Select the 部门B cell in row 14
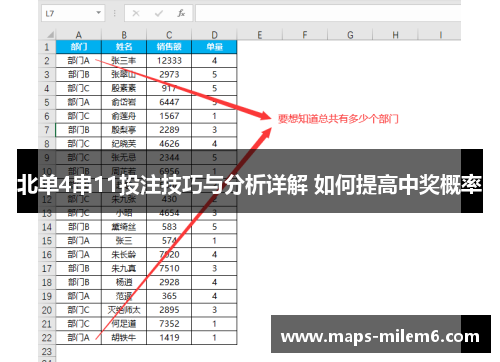Viewport: 500px width, 362px height. (x=79, y=227)
